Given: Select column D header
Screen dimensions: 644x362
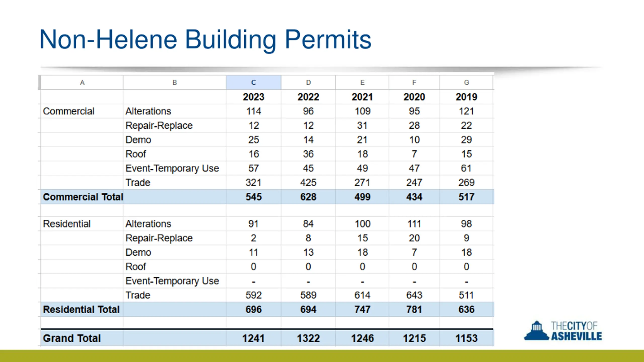Looking at the screenshot, I should pos(308,82).
